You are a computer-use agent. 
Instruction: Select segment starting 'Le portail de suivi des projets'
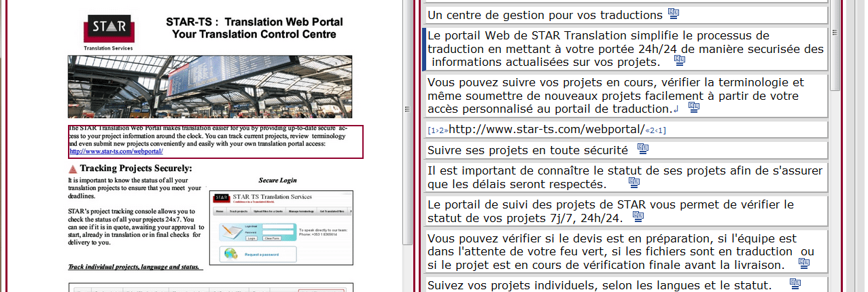point(625,211)
